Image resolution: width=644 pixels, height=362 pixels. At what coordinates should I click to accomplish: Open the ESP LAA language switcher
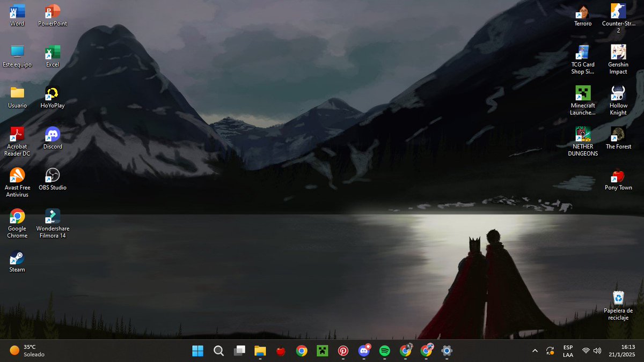568,351
